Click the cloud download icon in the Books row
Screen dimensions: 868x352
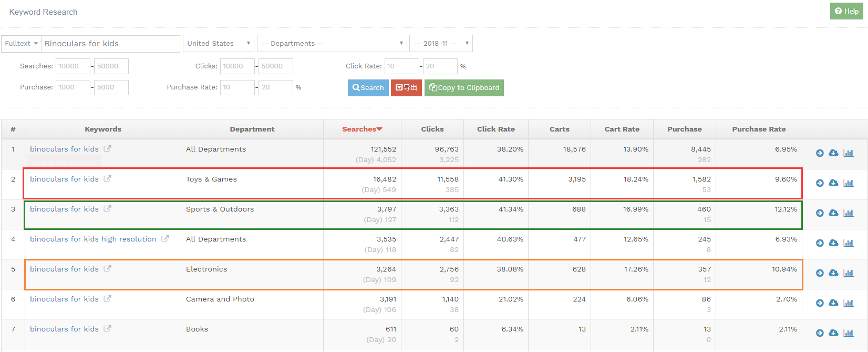(833, 333)
